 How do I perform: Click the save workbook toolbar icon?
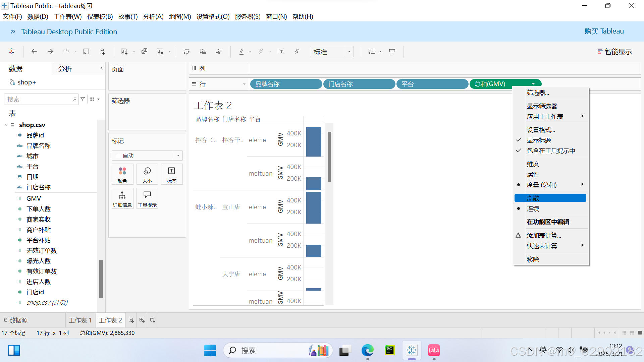(x=86, y=51)
